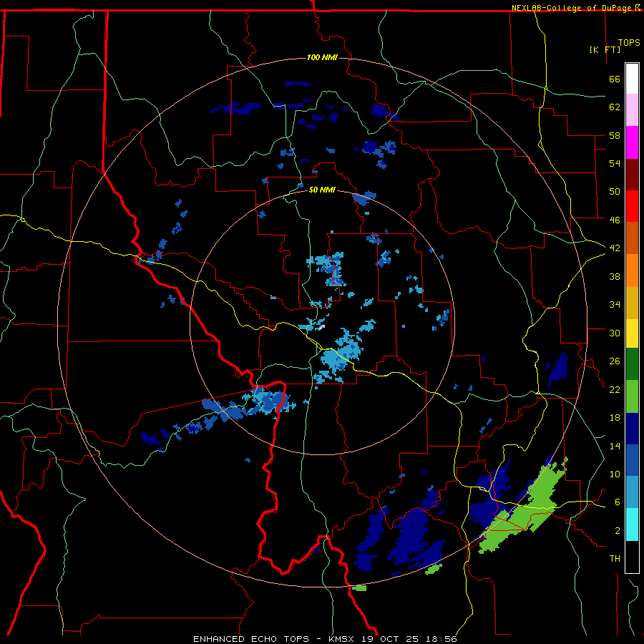Click the tiny pink echo pixel near the radar center

click(x=322, y=327)
